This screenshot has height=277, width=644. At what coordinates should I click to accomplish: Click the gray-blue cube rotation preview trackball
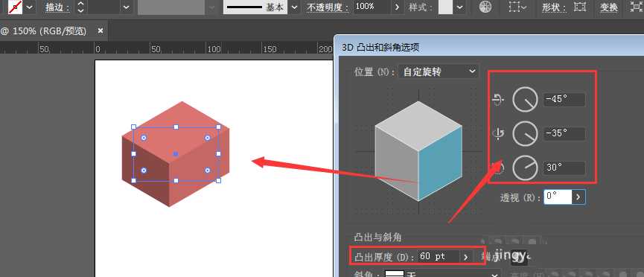click(x=418, y=151)
